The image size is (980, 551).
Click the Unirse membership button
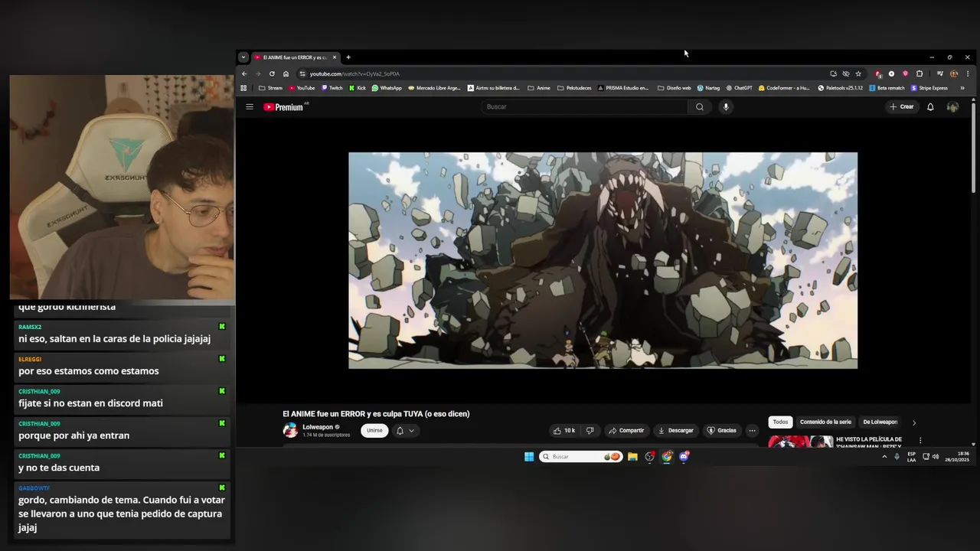click(374, 431)
